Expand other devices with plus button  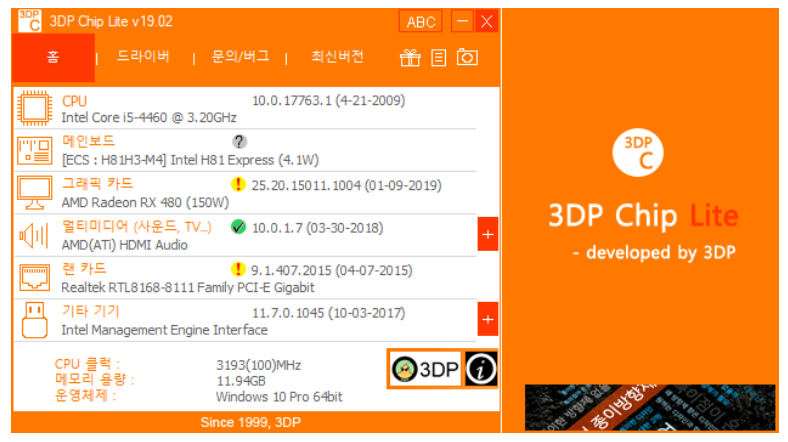point(487,319)
